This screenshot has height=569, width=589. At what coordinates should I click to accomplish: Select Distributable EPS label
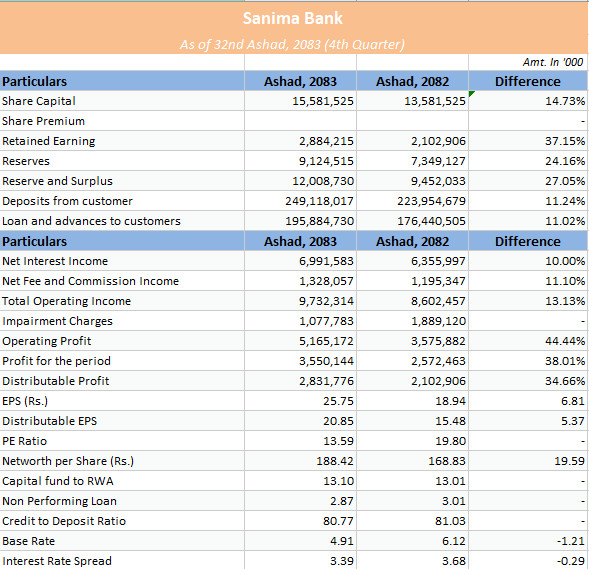tap(50, 421)
